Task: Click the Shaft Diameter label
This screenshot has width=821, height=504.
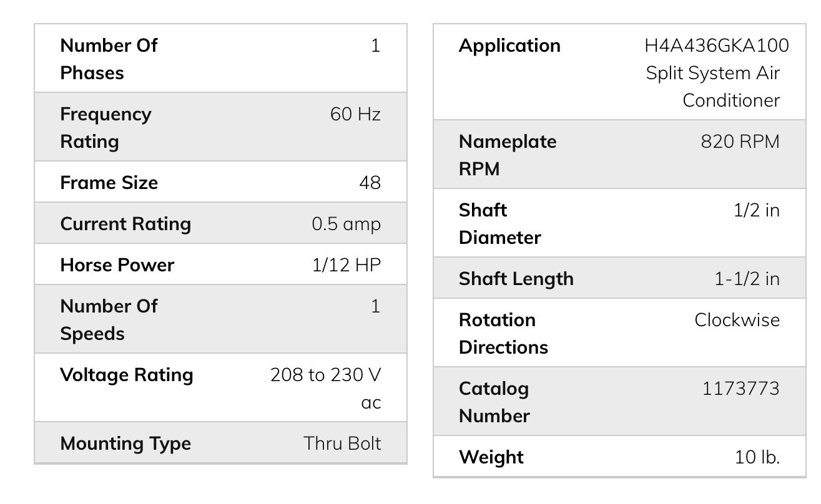Action: tap(499, 224)
